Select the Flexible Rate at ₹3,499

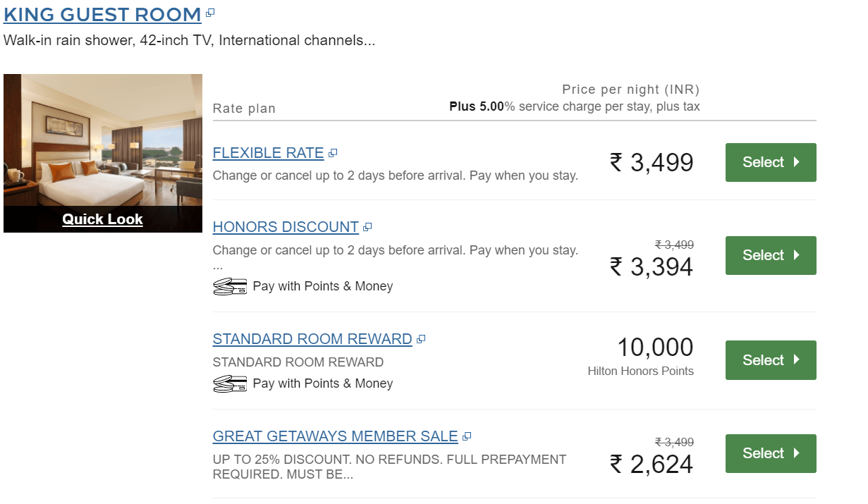pos(771,162)
